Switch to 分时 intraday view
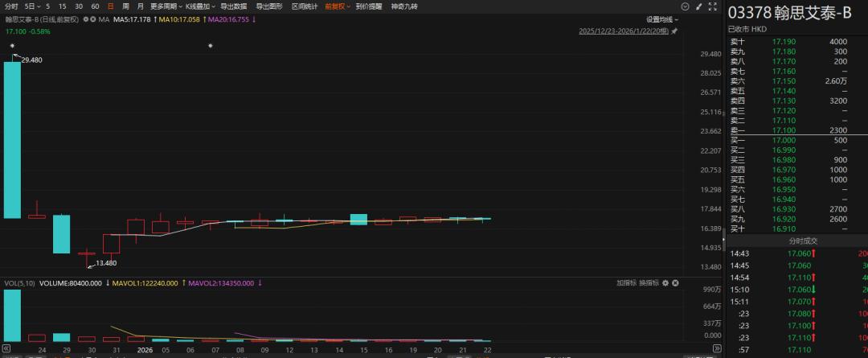 [12, 6]
